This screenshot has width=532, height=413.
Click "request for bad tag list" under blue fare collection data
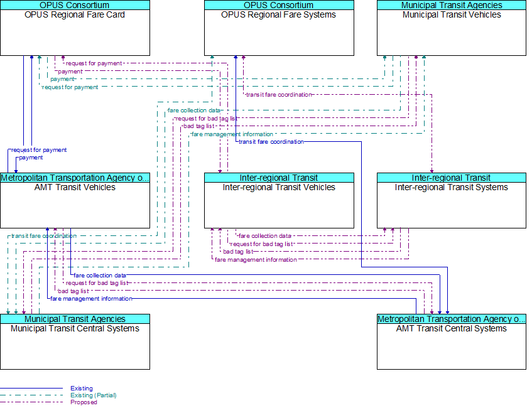point(97,283)
